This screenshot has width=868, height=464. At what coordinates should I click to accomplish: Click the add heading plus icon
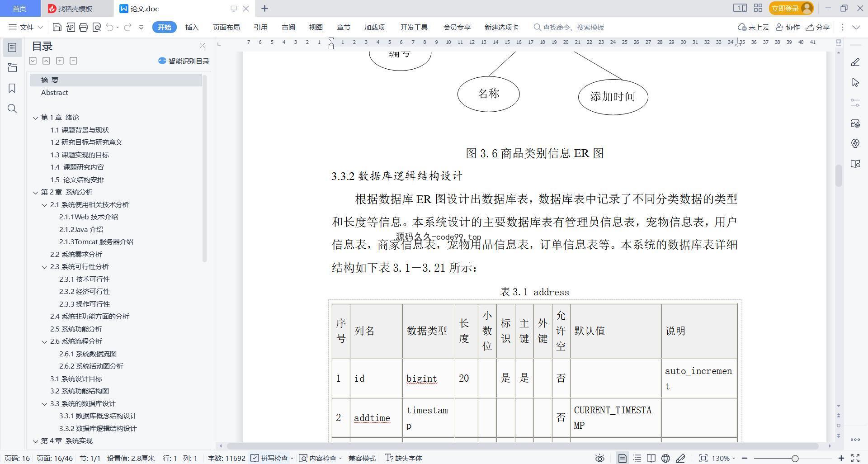(60, 61)
